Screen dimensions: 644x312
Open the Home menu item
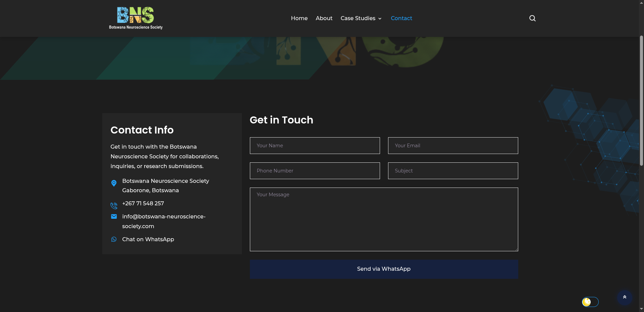[x=299, y=18]
